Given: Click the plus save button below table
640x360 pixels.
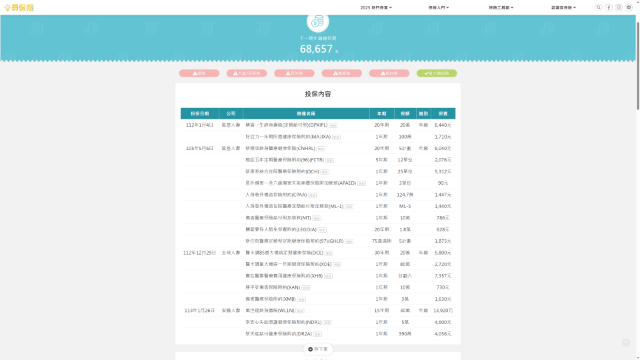Looking at the screenshot, I should coord(318,349).
